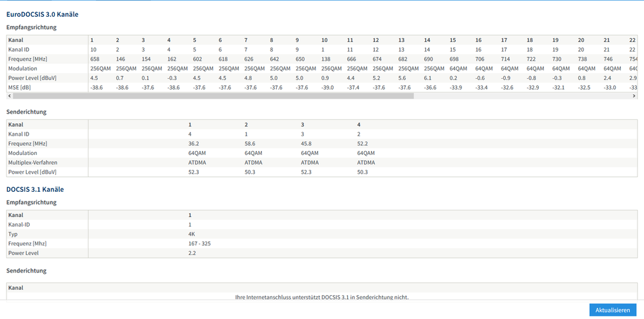Click the left scroll arrow of the downstream table
The image size is (644, 319).
[x=10, y=96]
